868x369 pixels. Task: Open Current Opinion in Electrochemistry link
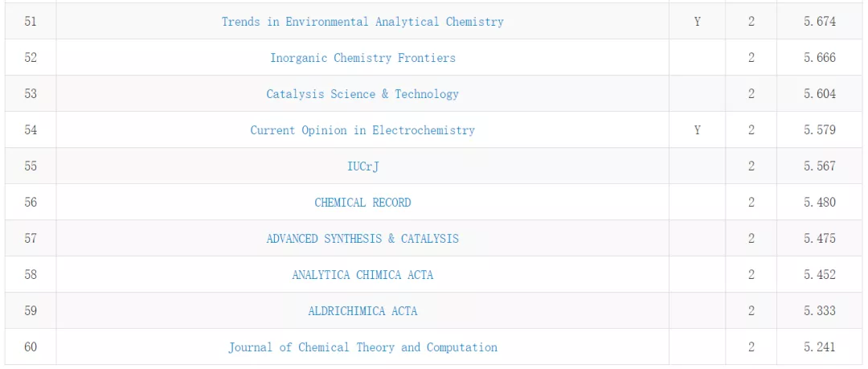(x=362, y=130)
